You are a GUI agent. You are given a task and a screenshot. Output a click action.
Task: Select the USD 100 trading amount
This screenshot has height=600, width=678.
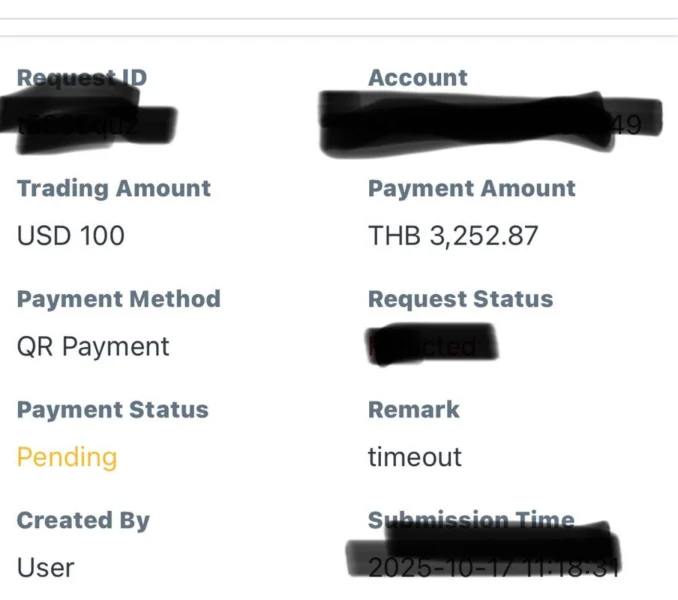(71, 236)
